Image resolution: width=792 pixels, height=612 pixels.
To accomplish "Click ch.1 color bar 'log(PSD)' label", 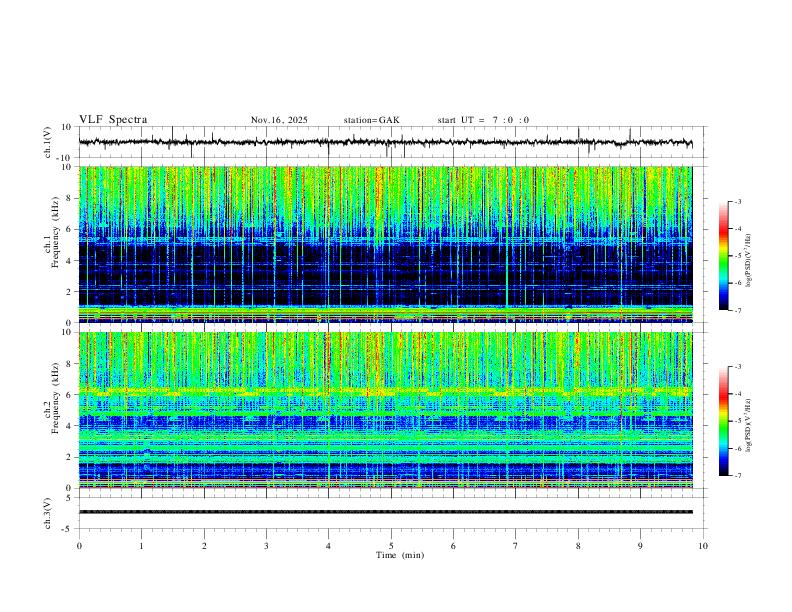I will click(749, 260).
